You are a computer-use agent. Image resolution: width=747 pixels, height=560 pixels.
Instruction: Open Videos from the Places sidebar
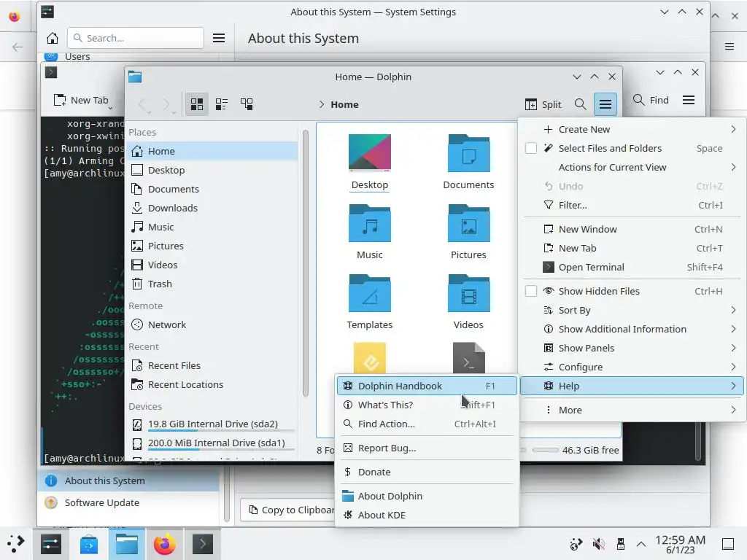click(212, 265)
